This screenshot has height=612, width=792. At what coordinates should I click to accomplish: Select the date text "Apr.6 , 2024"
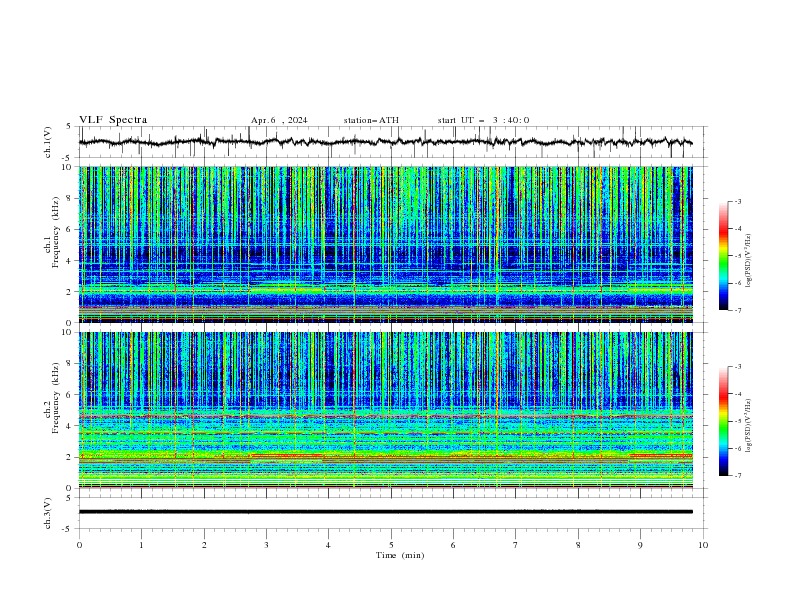(x=279, y=120)
